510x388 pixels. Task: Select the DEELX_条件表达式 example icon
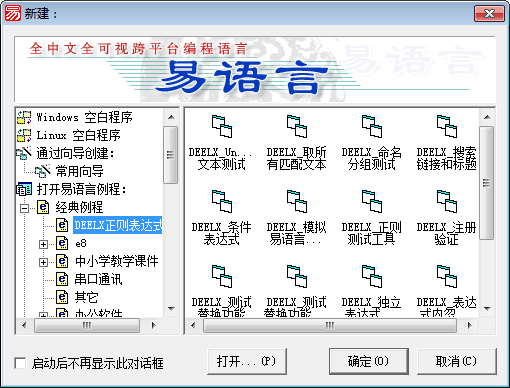pos(222,201)
